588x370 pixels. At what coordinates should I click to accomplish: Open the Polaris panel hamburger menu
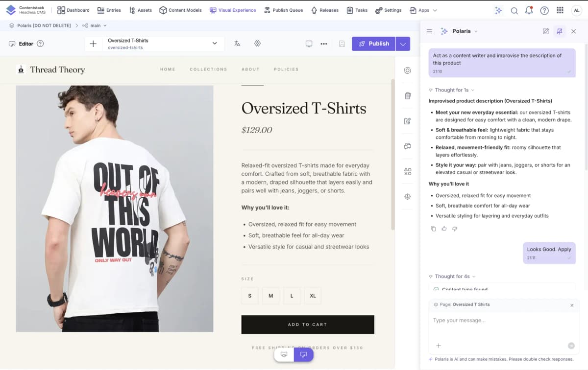point(429,31)
